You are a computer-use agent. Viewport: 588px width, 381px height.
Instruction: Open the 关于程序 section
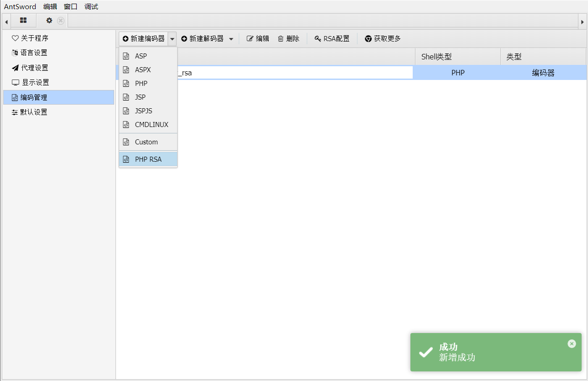(58, 38)
